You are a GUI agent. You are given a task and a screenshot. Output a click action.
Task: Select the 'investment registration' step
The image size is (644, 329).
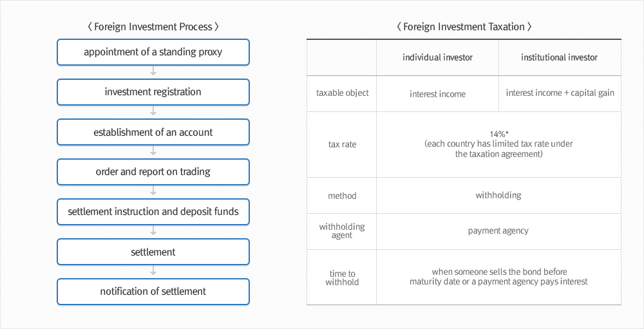[153, 92]
